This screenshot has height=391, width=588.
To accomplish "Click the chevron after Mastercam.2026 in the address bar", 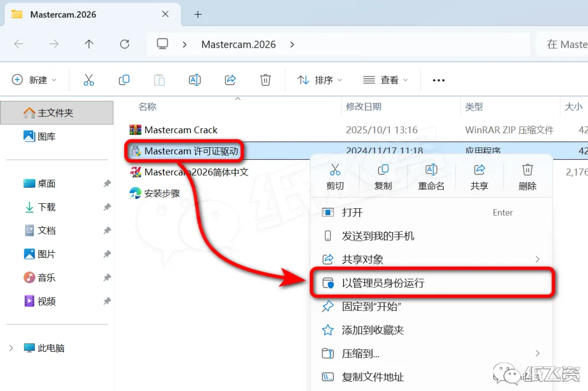I will (x=292, y=45).
